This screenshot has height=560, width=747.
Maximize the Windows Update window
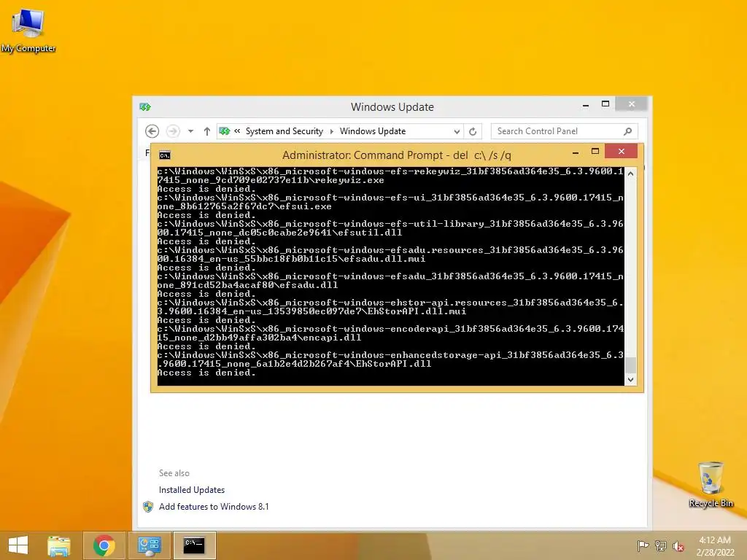[605, 104]
